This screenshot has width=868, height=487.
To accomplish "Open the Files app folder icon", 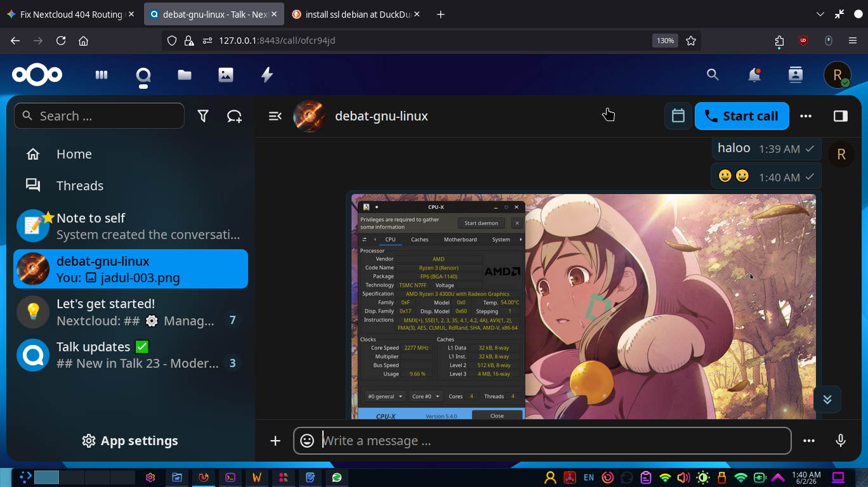I will click(x=185, y=75).
